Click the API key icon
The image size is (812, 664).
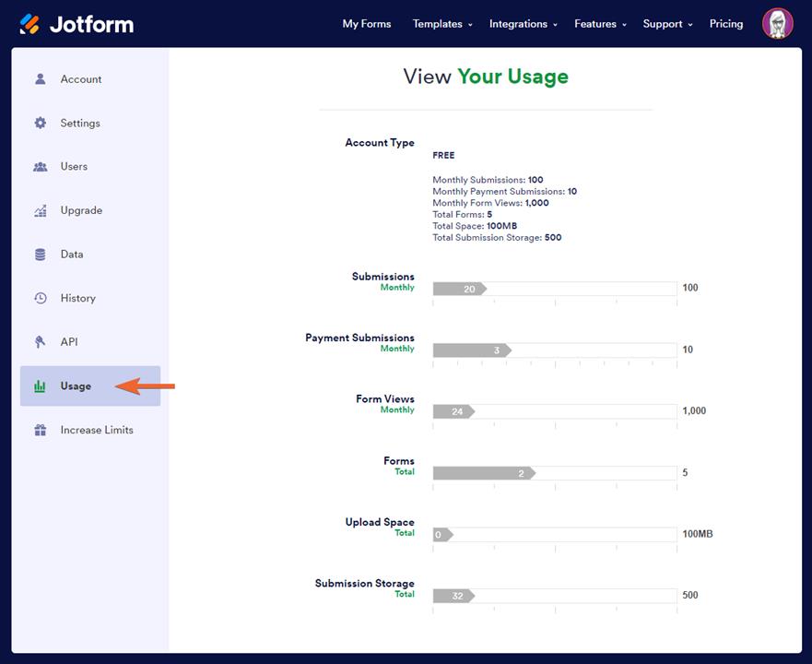pos(40,342)
